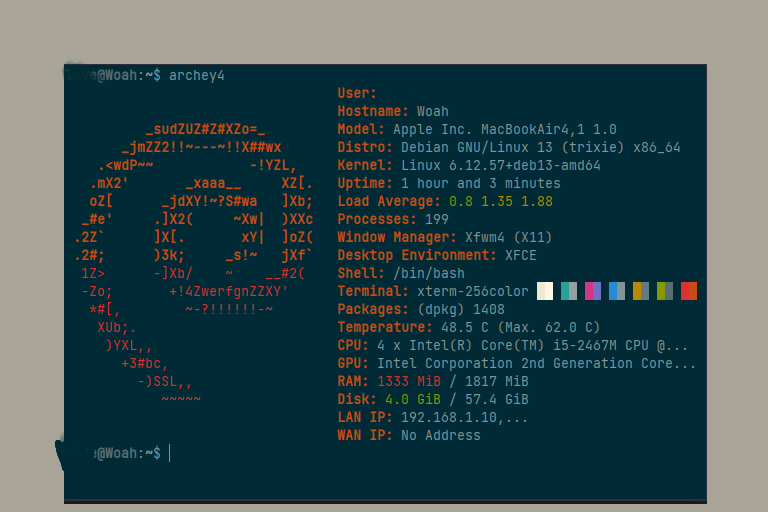Click the hostname value 'Woah'
This screenshot has width=768, height=512.
tap(432, 111)
